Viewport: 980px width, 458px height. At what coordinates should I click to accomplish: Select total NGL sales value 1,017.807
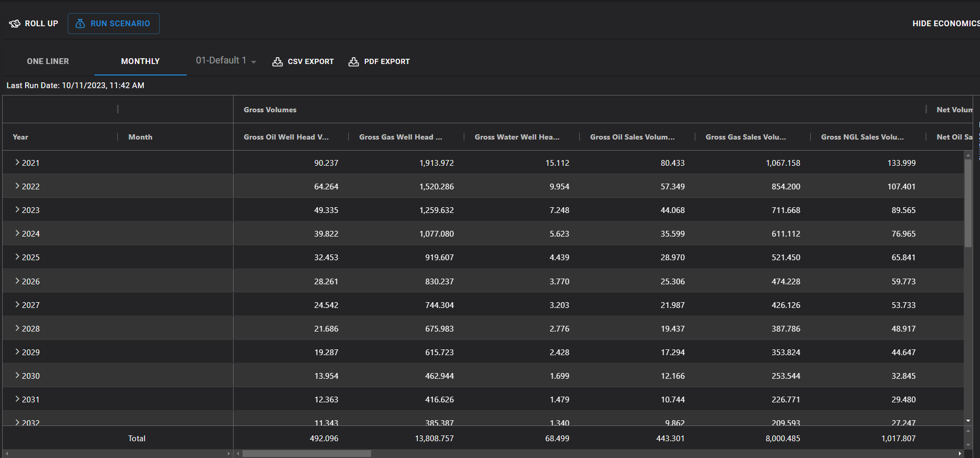click(x=898, y=439)
